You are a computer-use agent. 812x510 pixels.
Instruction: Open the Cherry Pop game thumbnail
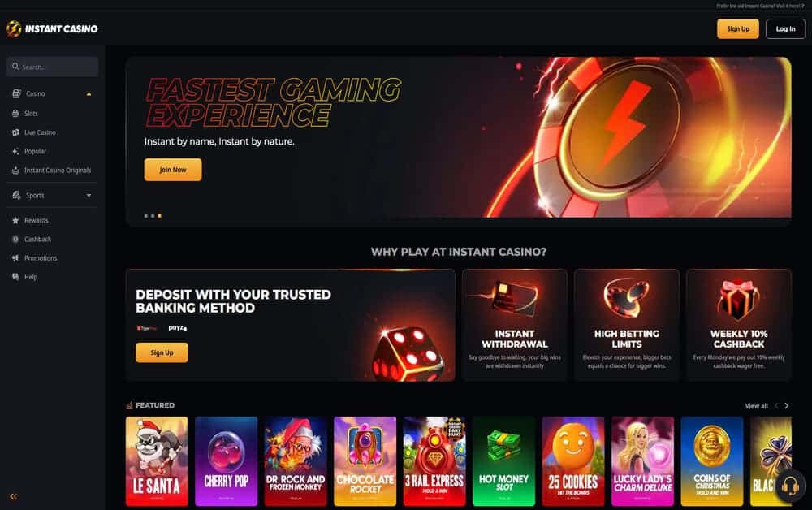coord(227,461)
